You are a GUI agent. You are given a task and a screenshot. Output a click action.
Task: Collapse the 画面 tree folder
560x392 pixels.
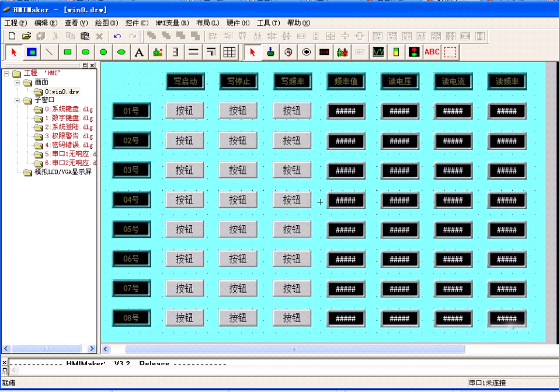coord(18,83)
